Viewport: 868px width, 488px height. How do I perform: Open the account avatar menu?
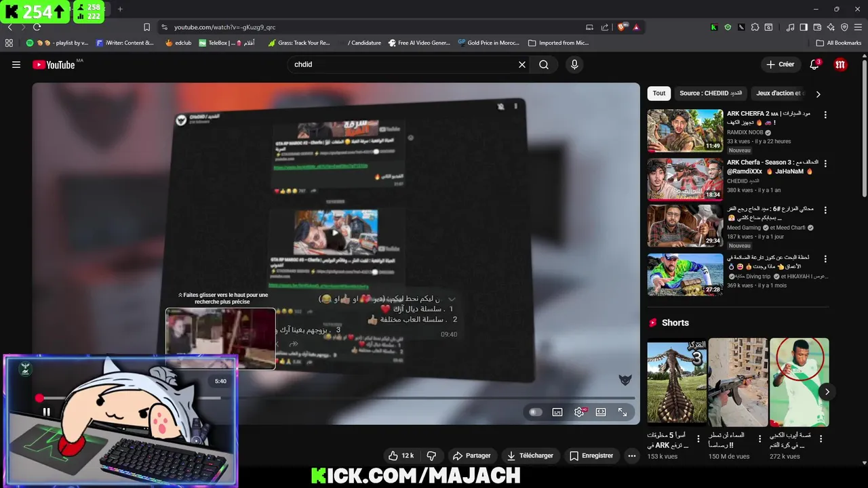tap(841, 64)
